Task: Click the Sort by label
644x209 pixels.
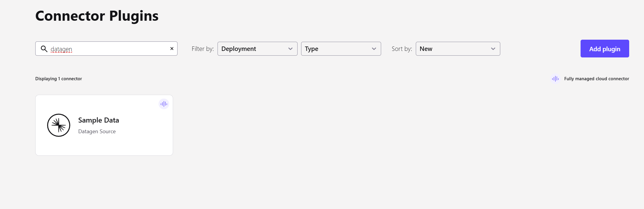Action: [x=402, y=49]
